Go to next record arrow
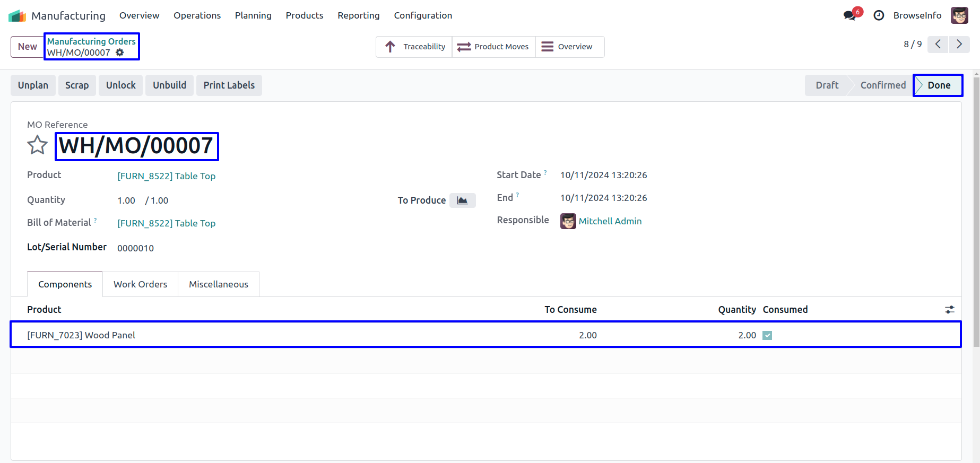This screenshot has width=980, height=463. coord(959,45)
